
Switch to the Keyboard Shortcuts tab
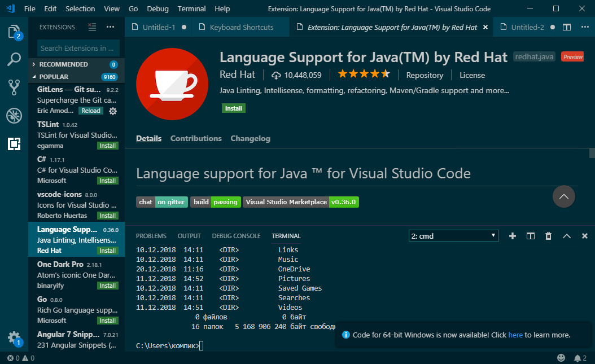241,27
